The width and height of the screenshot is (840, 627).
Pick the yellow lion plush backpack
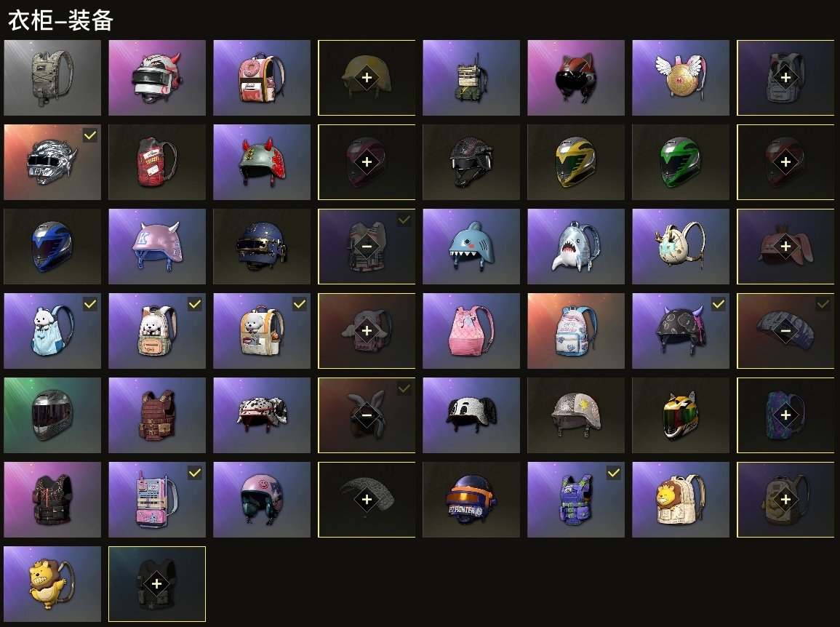click(x=52, y=584)
